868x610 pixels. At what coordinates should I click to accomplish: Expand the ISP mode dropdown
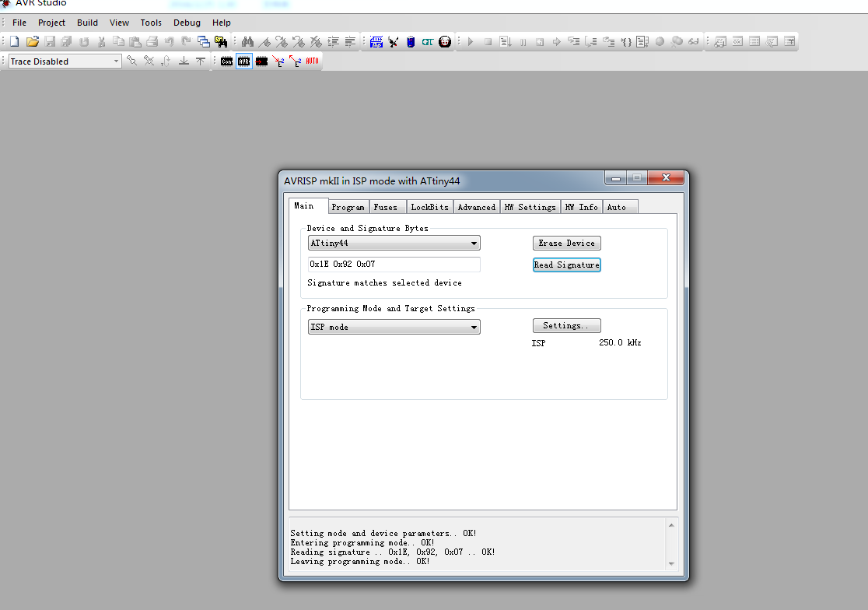coord(474,327)
